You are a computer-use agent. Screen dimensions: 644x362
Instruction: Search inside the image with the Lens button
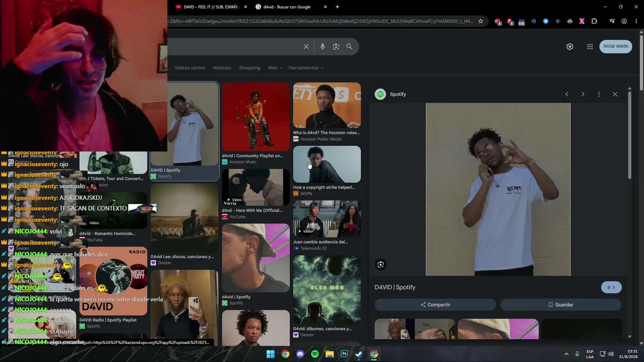click(x=381, y=264)
